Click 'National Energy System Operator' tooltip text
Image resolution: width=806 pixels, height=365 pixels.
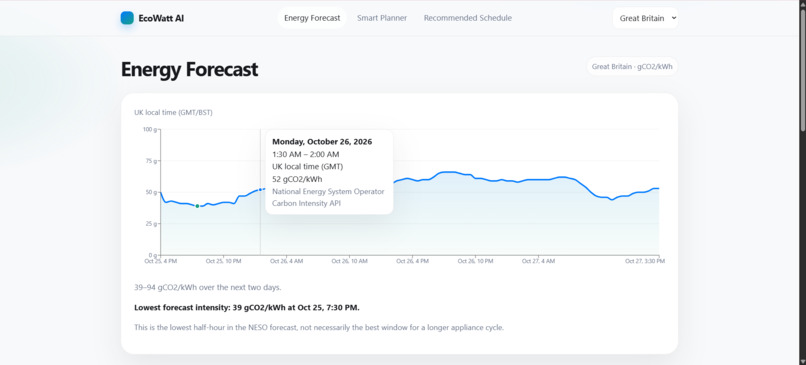pyautogui.click(x=328, y=191)
